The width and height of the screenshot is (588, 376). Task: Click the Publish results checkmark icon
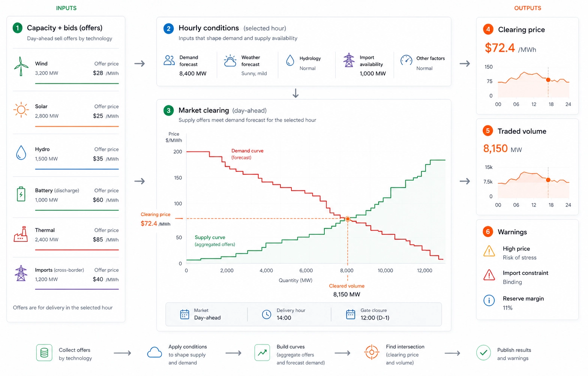click(x=483, y=353)
